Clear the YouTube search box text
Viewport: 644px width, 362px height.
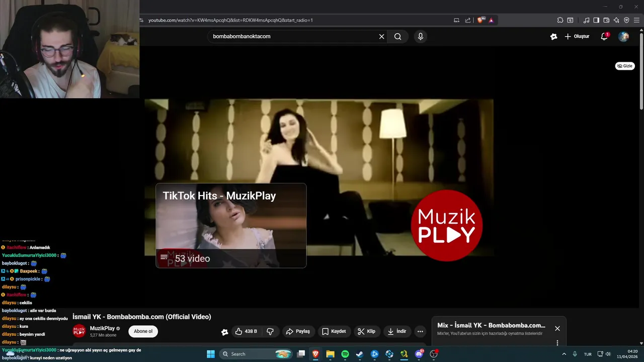[x=381, y=36]
